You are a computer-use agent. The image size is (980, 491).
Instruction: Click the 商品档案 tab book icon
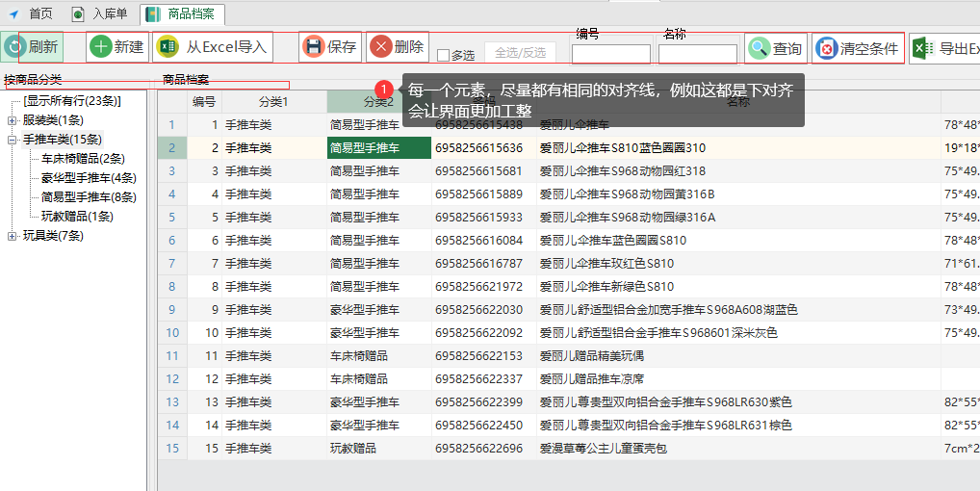(152, 13)
